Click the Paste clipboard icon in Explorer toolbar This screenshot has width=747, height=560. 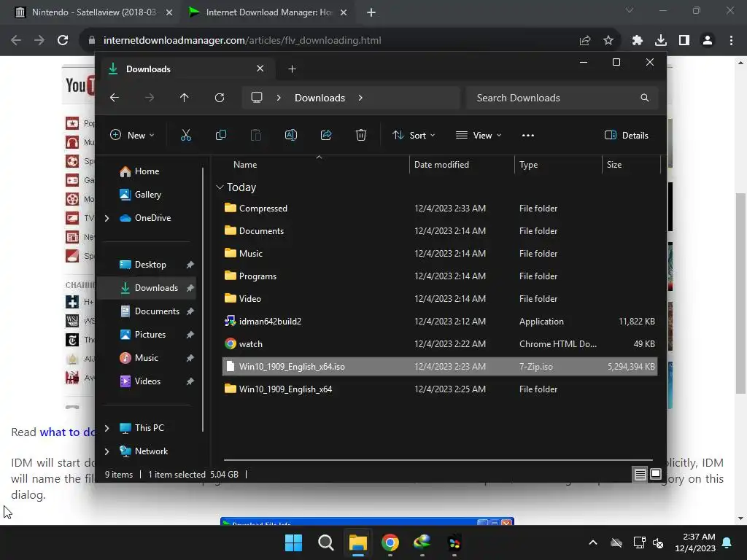tap(256, 135)
